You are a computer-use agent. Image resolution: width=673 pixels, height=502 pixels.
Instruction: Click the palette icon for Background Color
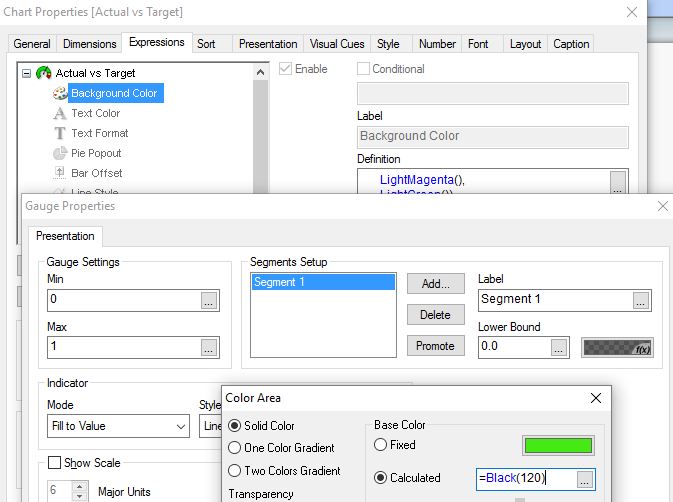(60, 93)
